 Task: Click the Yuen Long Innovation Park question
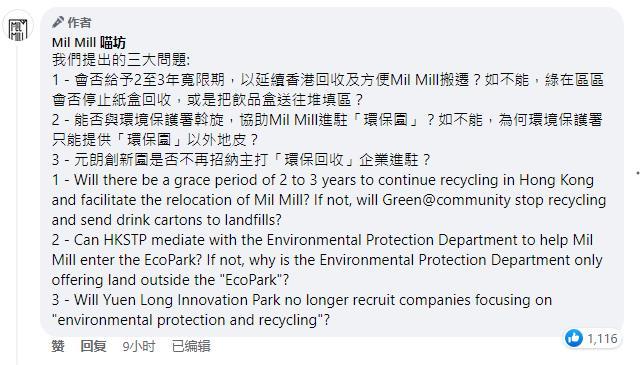302,310
